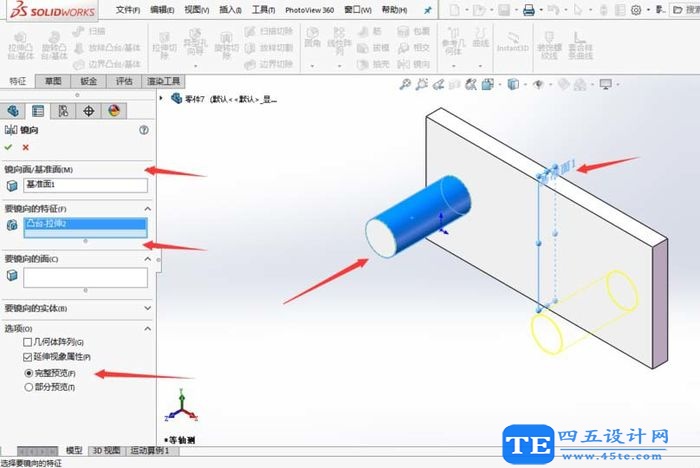
Task: Open the 插入 menu
Action: coord(230,10)
